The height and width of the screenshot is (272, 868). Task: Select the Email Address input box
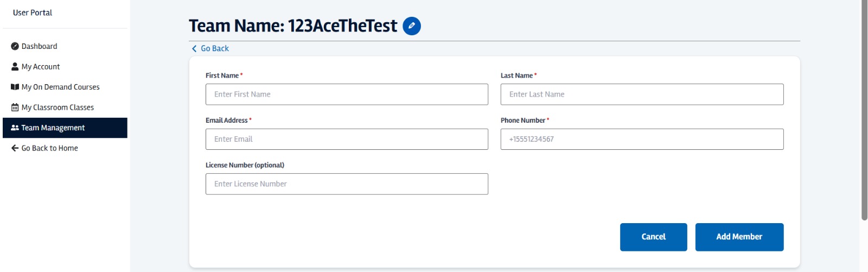point(347,139)
